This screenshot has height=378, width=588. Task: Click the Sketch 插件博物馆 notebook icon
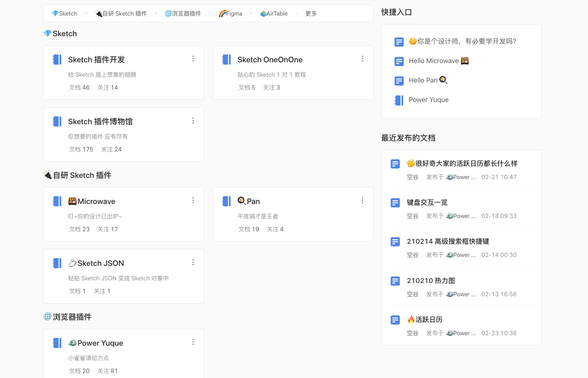[57, 121]
